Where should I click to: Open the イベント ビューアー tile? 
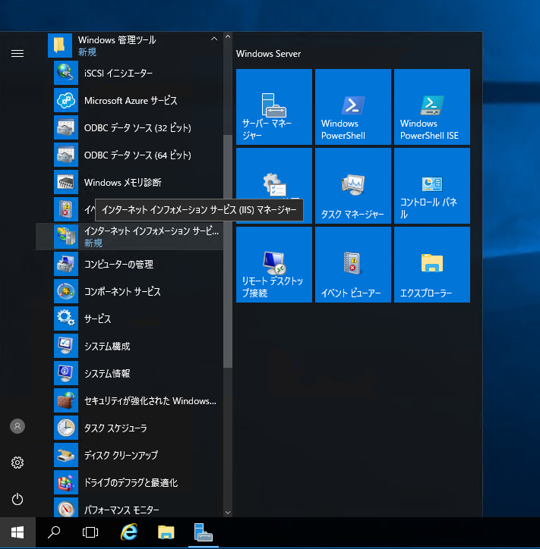[353, 265]
